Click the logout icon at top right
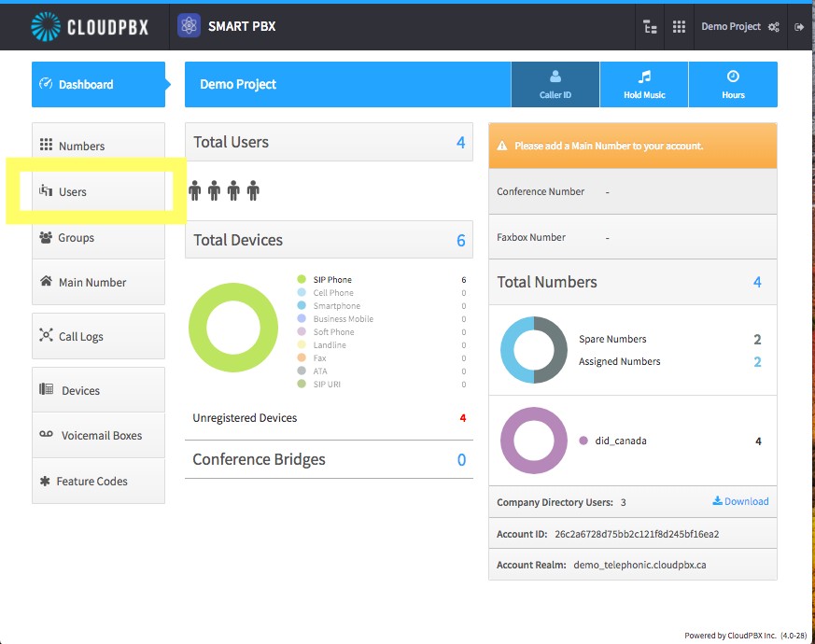 (x=799, y=27)
